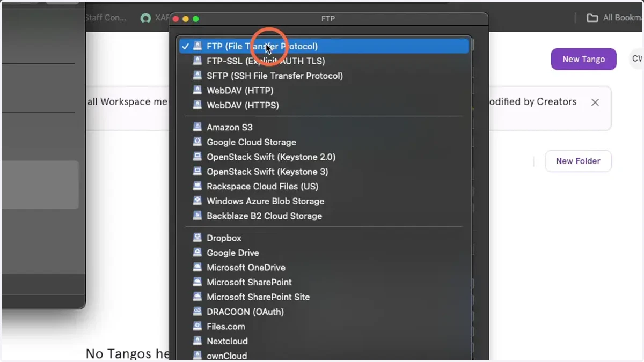
Task: Click the icon beside WebDAV (HTTPS)
Action: click(197, 105)
